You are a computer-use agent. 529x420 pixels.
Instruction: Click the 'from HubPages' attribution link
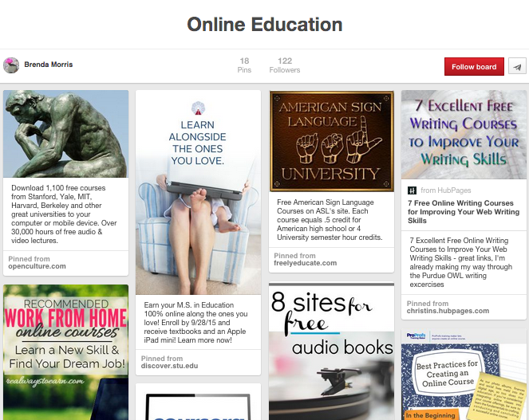[x=446, y=190]
